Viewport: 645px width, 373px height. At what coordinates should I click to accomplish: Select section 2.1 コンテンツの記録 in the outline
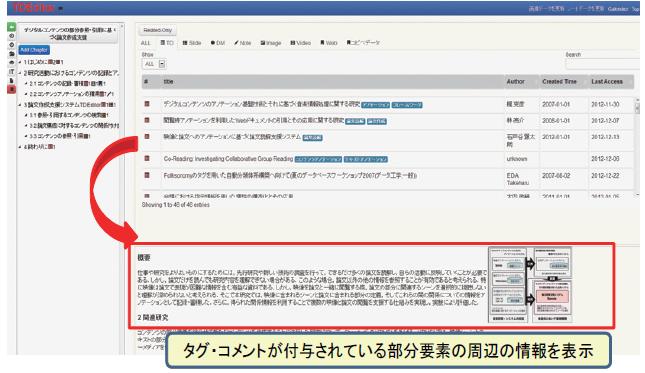pyautogui.click(x=68, y=83)
